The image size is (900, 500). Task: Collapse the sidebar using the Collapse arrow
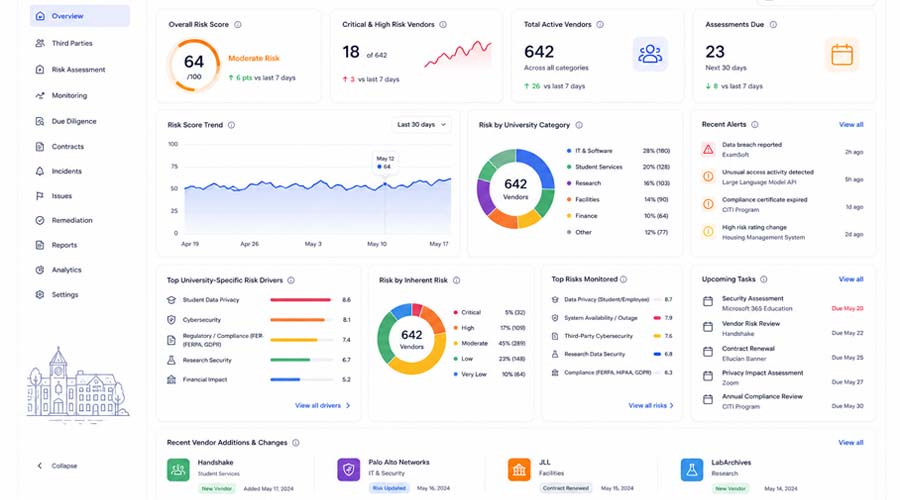[x=40, y=466]
